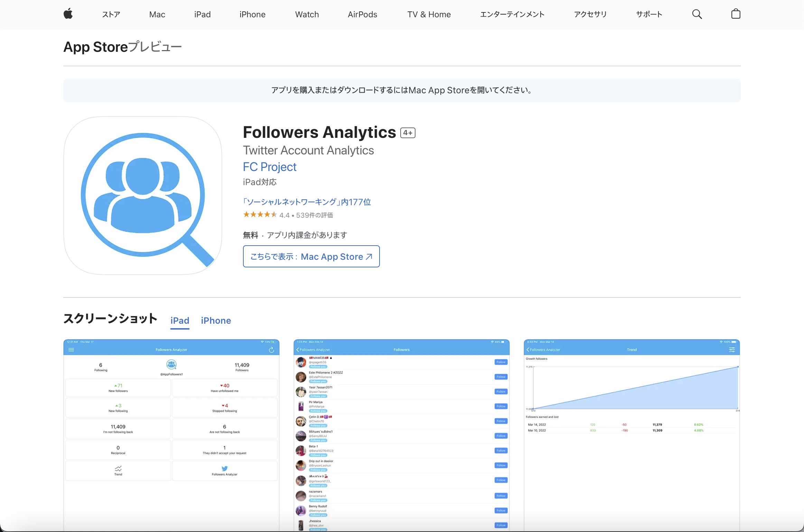This screenshot has height=532, width=804.
Task: Switch to the iPhone screenshots tab
Action: pyautogui.click(x=215, y=321)
